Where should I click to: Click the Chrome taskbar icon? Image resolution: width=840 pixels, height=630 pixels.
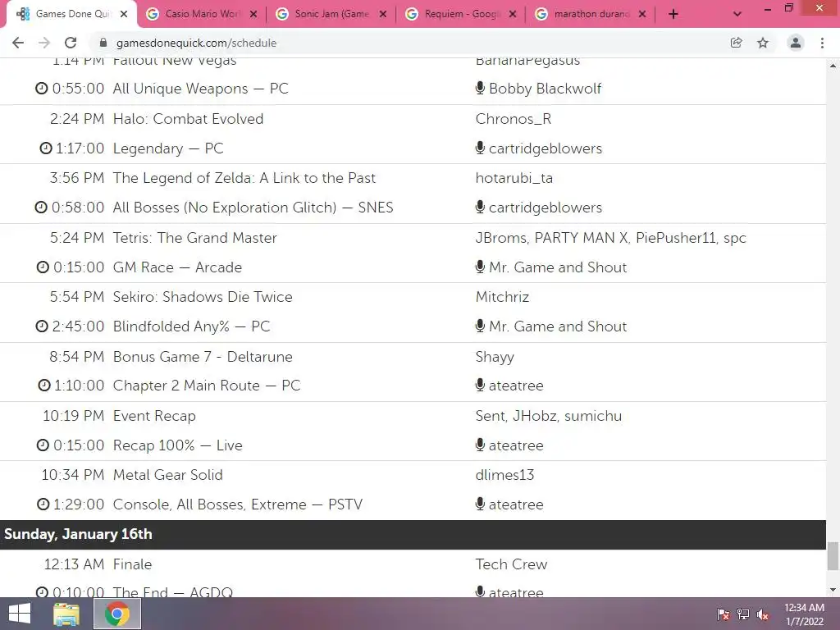(x=117, y=614)
